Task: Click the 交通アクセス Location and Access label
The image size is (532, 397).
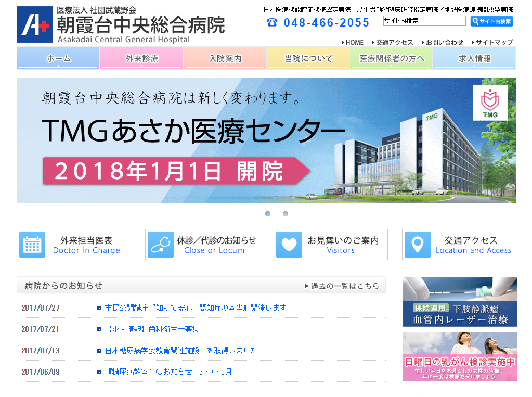Action: click(473, 245)
